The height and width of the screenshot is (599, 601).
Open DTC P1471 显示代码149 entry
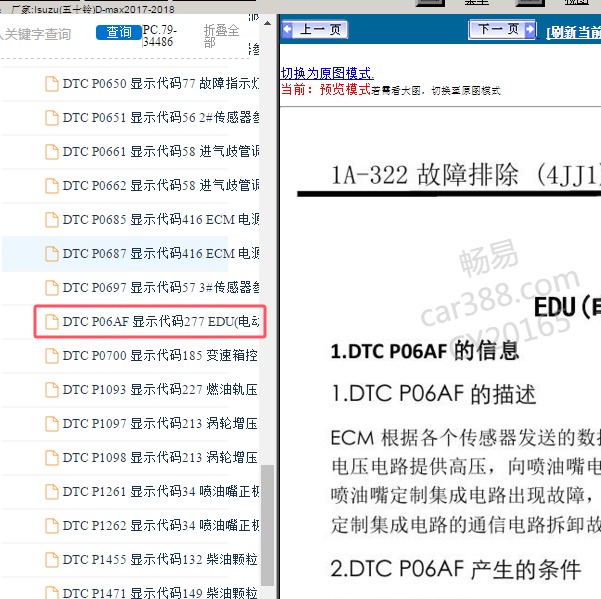point(160,592)
